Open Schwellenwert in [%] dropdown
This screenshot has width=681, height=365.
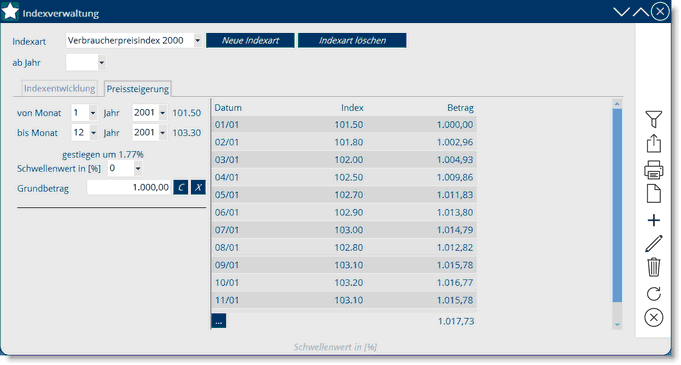point(138,169)
